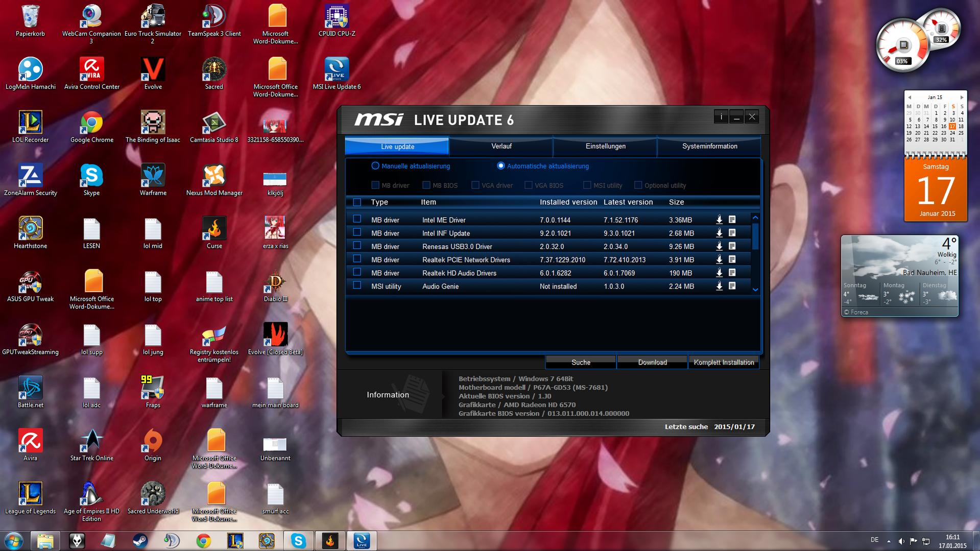Open the Systeminformation tab
The width and height of the screenshot is (980, 551).
(x=709, y=146)
